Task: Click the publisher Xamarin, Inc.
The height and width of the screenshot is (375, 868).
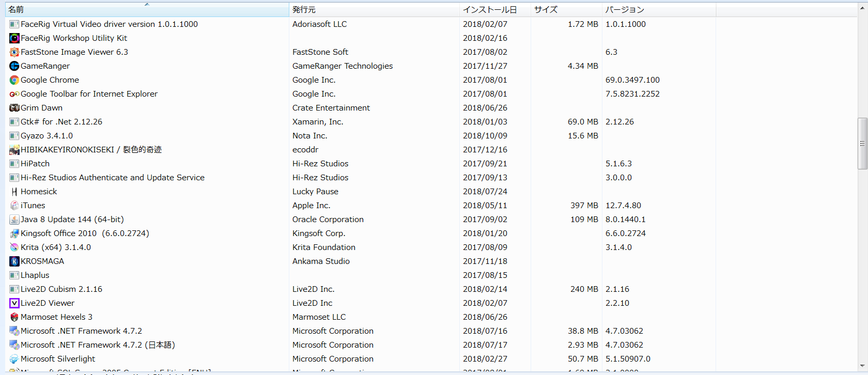Action: [x=318, y=122]
